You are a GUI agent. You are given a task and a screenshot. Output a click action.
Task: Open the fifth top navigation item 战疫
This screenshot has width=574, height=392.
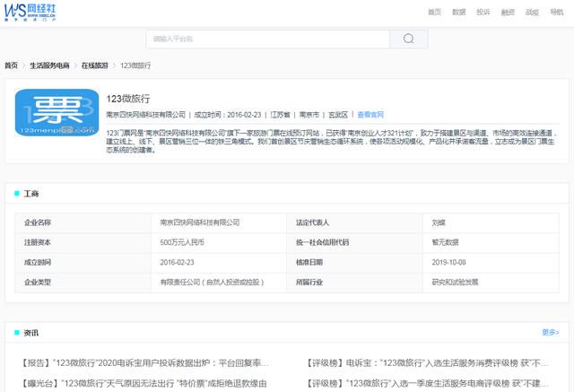pyautogui.click(x=532, y=12)
